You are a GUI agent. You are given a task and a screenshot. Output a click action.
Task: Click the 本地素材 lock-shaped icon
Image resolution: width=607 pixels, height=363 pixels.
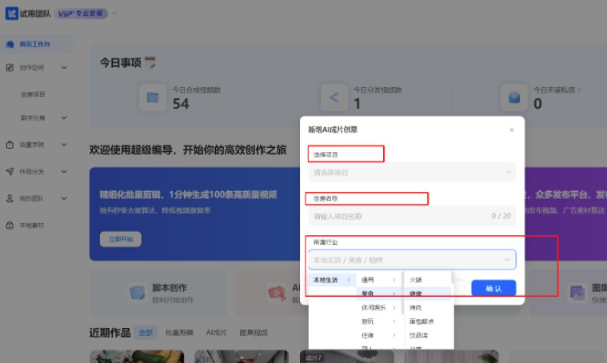click(x=10, y=225)
